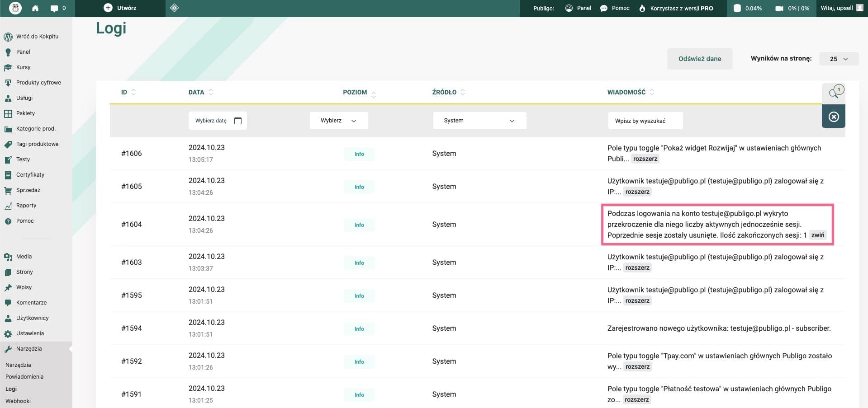868x408 pixels.
Task: Click the Utwórz plus button
Action: [x=120, y=8]
